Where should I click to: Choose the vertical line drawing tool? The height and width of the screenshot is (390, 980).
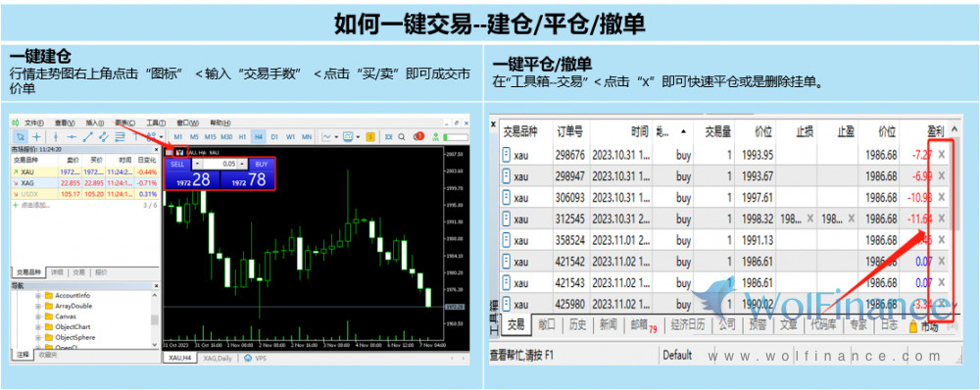56,137
